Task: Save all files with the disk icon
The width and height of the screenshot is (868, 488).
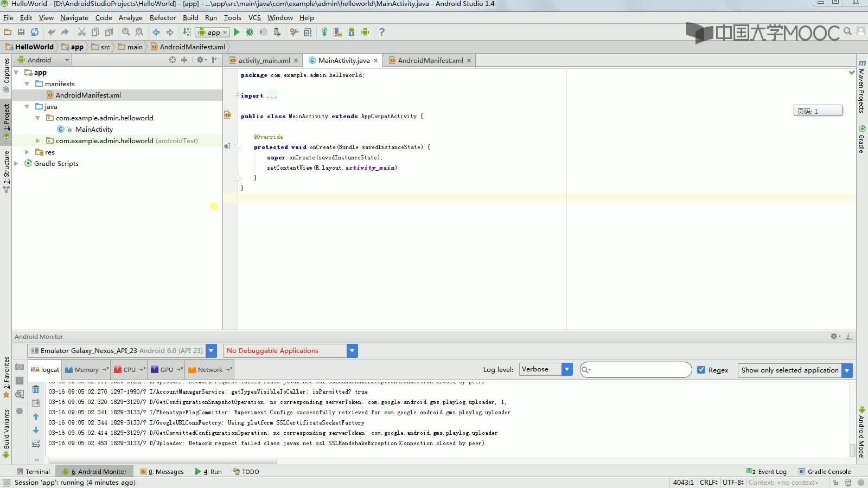Action: (21, 32)
